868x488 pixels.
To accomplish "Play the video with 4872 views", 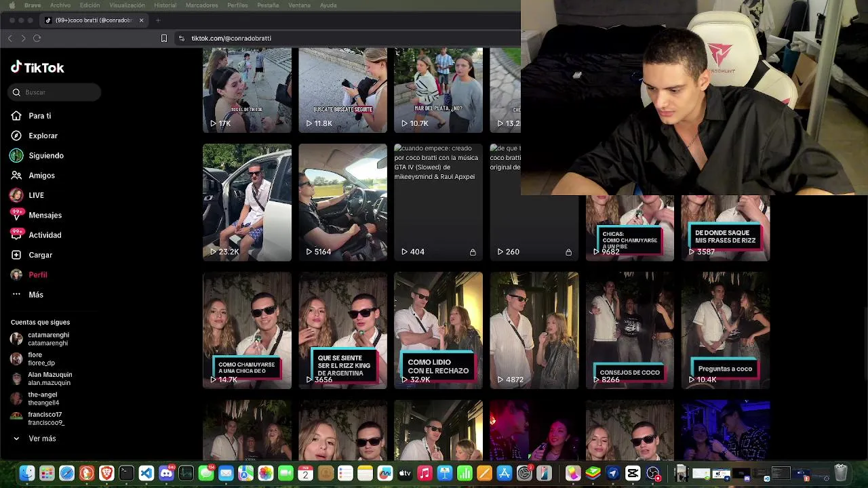I will click(534, 330).
